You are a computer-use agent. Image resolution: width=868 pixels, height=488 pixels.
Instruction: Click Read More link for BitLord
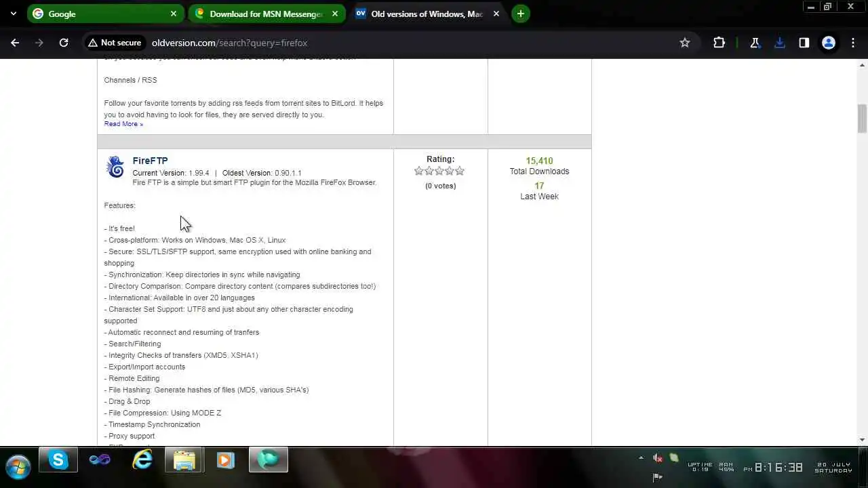click(123, 124)
